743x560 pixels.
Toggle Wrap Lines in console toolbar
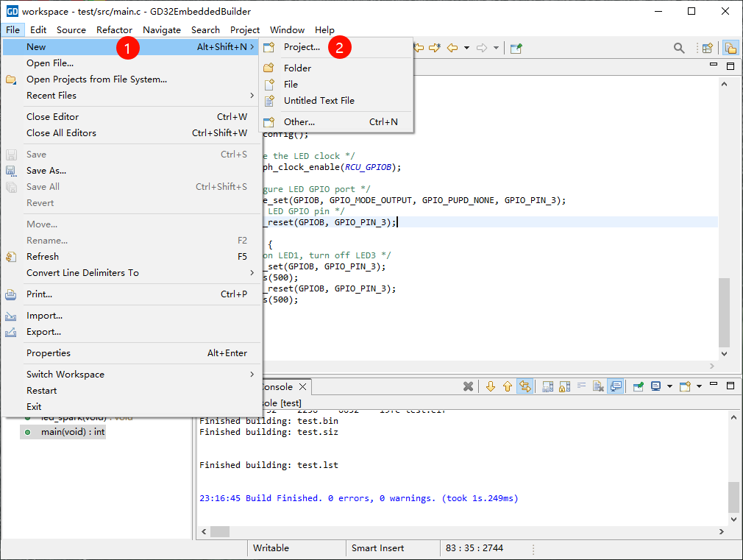tap(582, 386)
